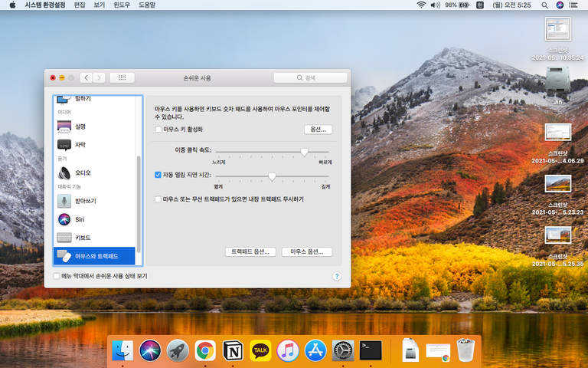The width and height of the screenshot is (588, 368).
Task: Open 트랙패드 옵션... button
Action: coord(250,251)
